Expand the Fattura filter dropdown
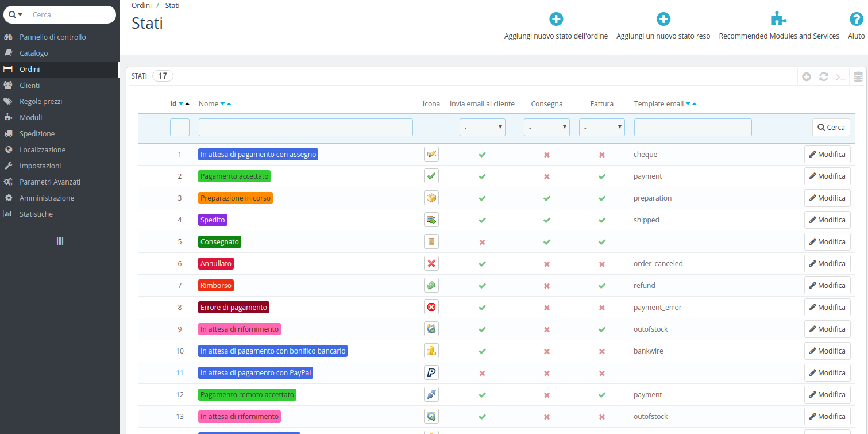The height and width of the screenshot is (434, 868). [601, 127]
